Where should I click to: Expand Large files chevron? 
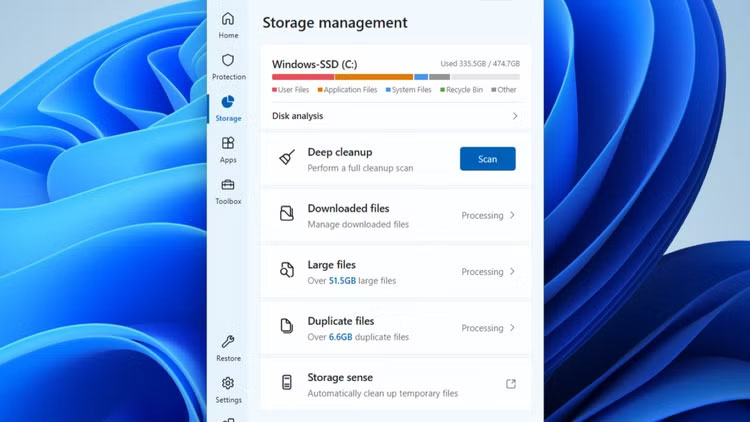pos(512,272)
